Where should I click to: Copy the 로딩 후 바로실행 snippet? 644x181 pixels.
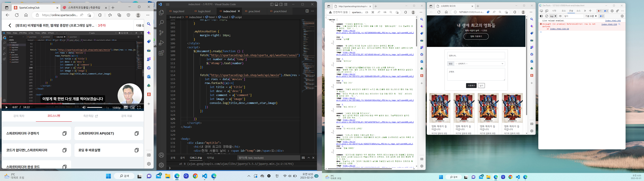[137, 150]
